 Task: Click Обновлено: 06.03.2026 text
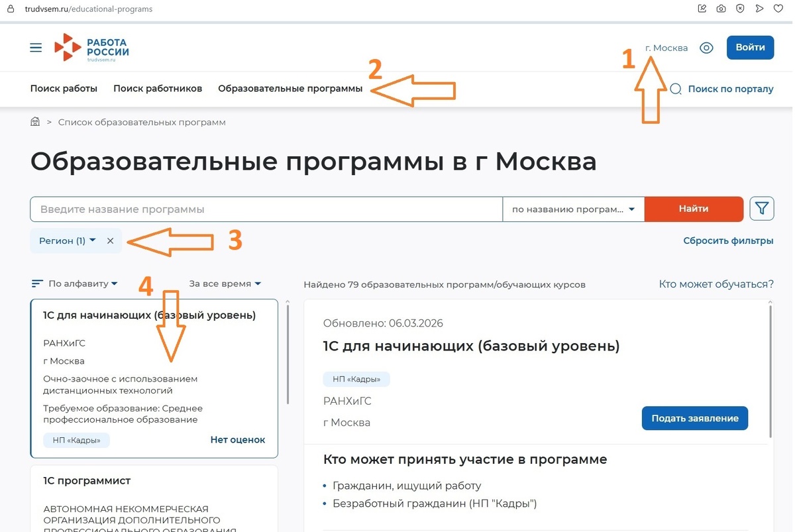click(x=383, y=324)
